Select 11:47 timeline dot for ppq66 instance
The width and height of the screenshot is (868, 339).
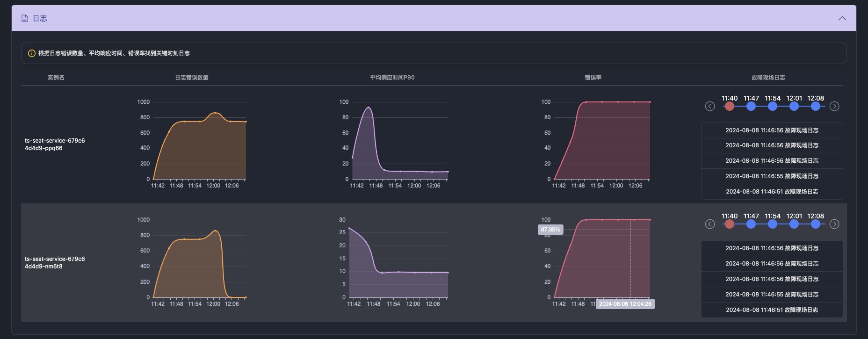click(751, 106)
